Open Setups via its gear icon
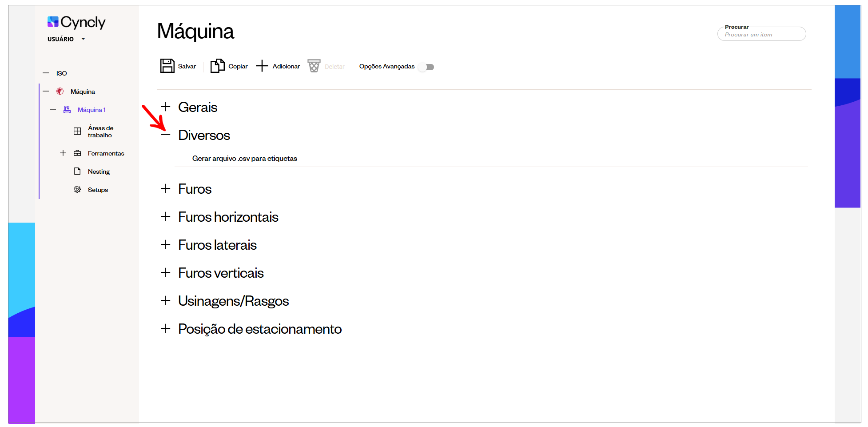This screenshot has height=427, width=868. tap(77, 189)
